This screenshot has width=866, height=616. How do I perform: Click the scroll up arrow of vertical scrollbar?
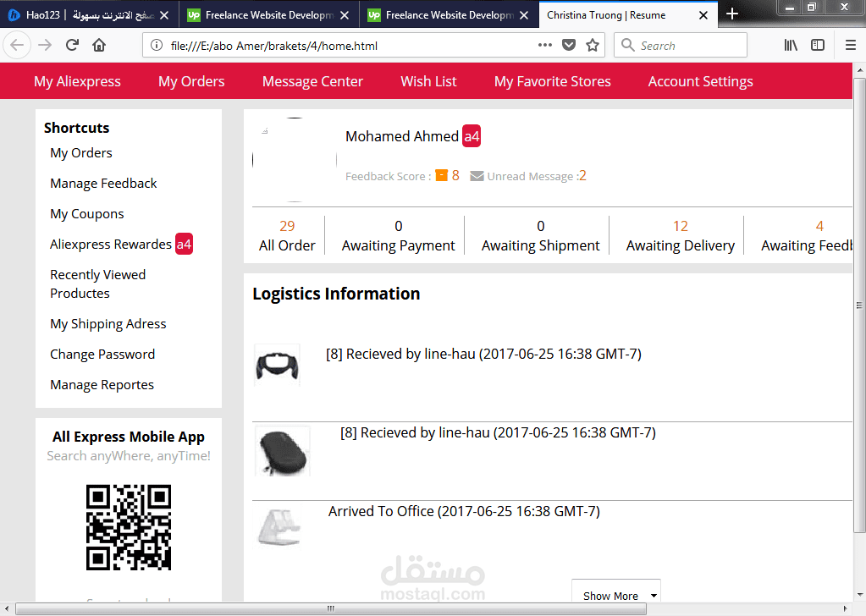[859, 70]
